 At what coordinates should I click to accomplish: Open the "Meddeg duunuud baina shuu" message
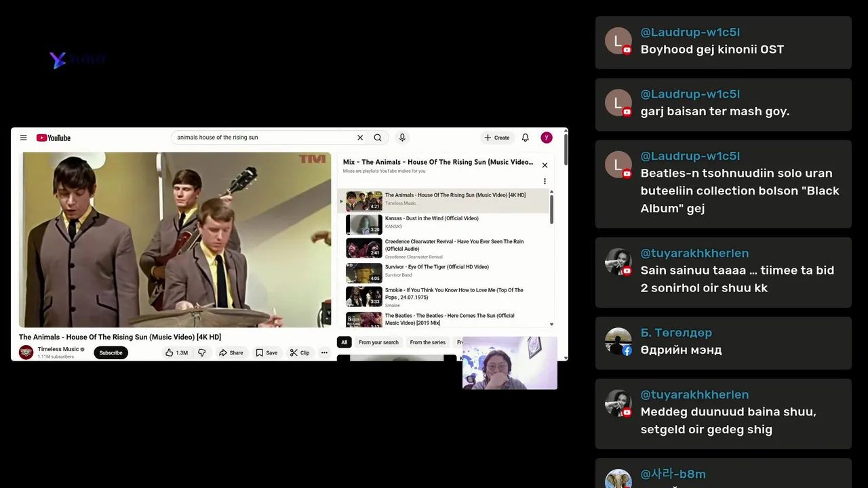click(x=723, y=413)
